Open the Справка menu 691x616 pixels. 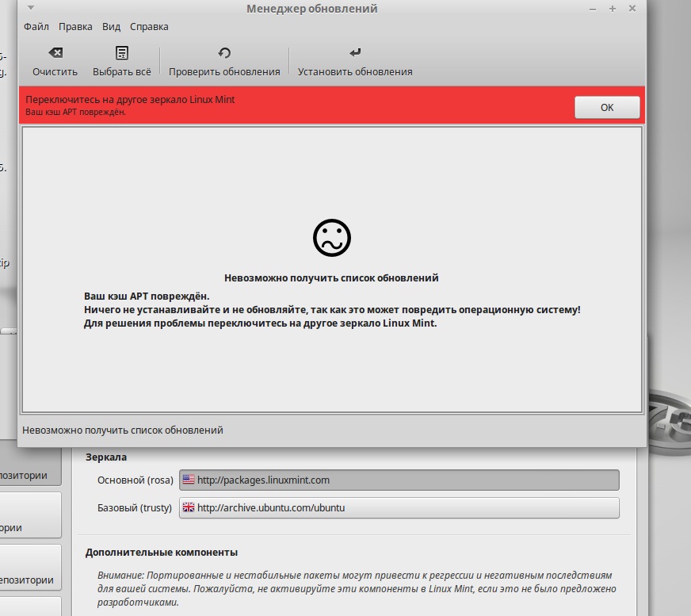pos(149,26)
